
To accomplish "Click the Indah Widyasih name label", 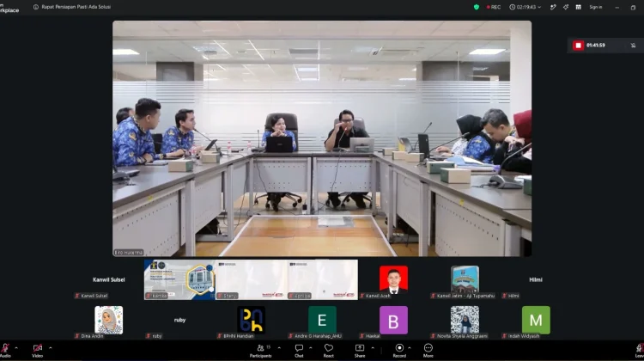I will 521,336.
